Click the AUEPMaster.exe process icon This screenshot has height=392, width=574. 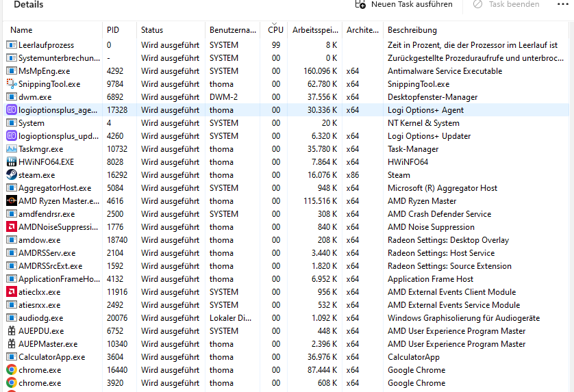(x=12, y=344)
